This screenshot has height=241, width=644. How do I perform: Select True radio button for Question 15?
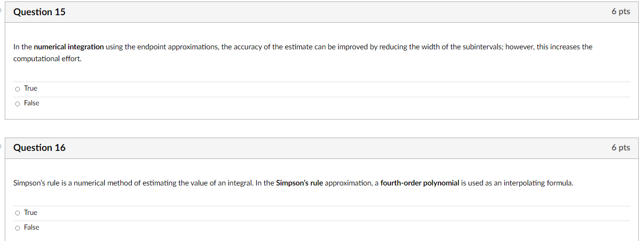(x=18, y=89)
